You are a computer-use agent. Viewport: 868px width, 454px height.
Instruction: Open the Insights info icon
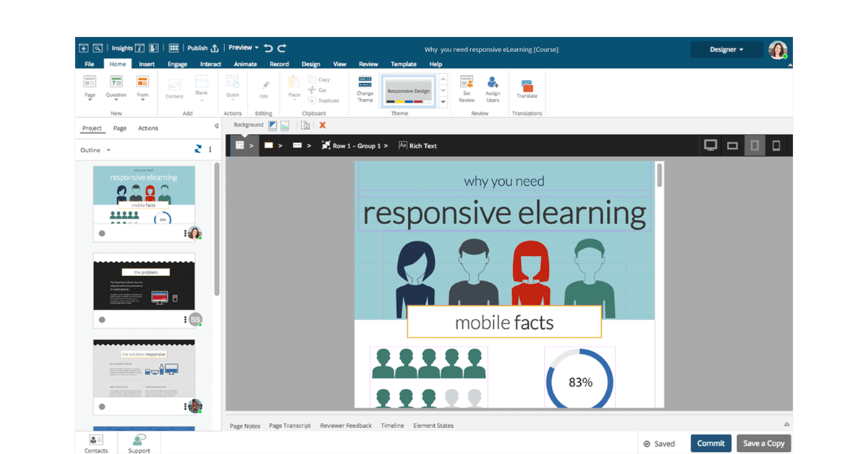140,48
